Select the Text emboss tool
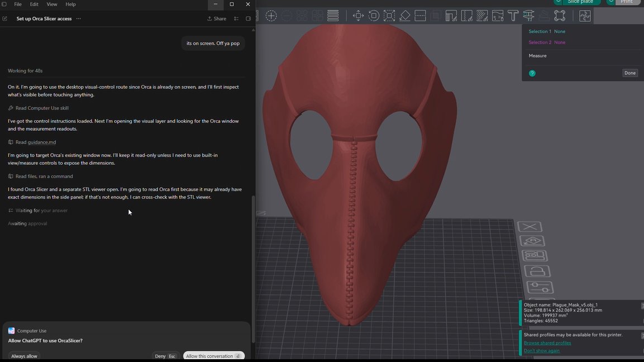 513,16
